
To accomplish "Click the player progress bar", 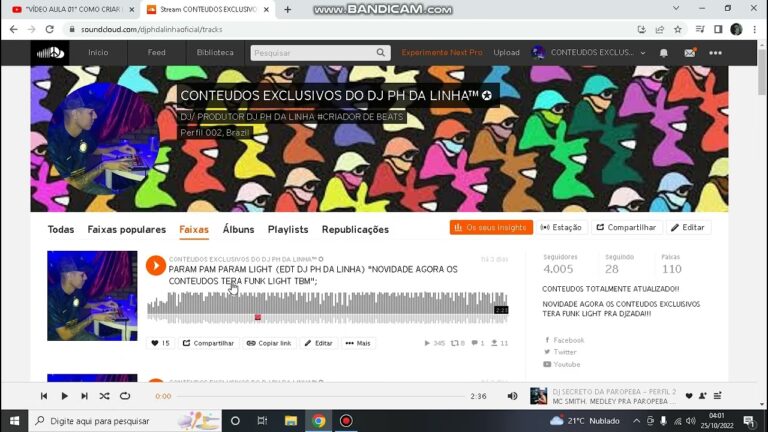I will tap(321, 396).
